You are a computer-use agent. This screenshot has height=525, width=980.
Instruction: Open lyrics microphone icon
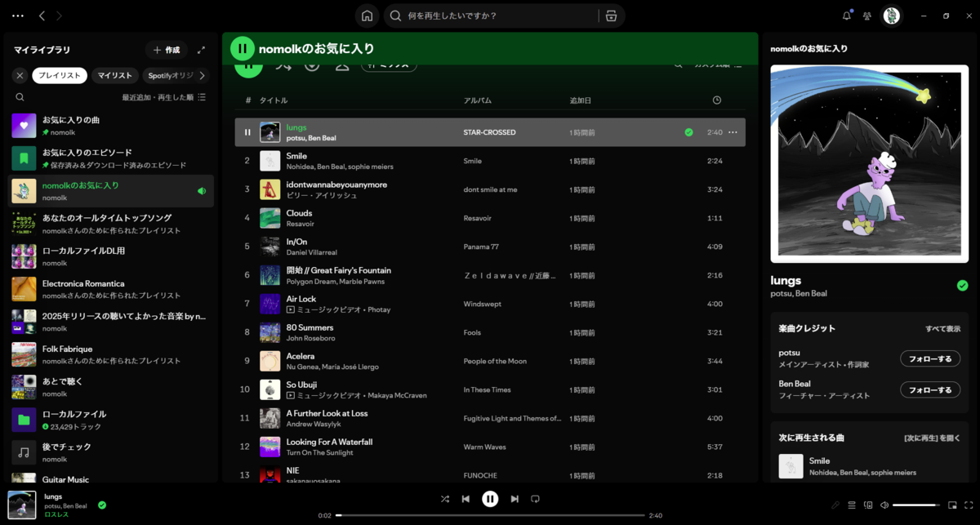835,505
